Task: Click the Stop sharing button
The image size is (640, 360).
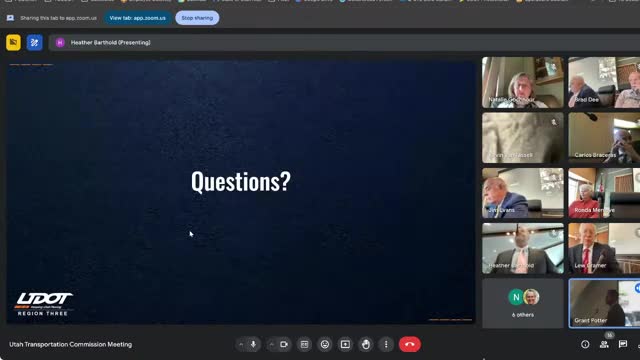Action: [x=197, y=18]
